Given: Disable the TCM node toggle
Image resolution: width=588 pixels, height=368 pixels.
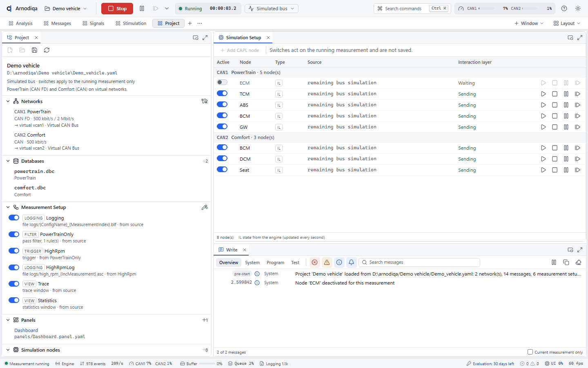Looking at the screenshot, I should pyautogui.click(x=222, y=93).
